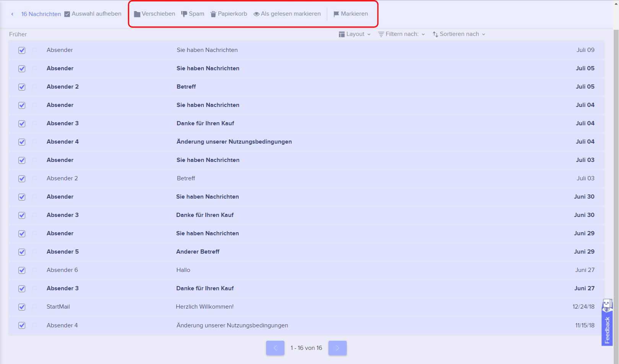The width and height of the screenshot is (619, 364).
Task: Open the Layout dropdown
Action: click(x=355, y=34)
